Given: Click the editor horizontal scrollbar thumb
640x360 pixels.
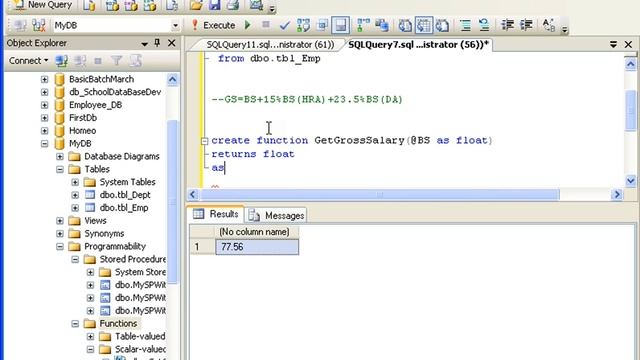Looking at the screenshot, I should click(380, 195).
